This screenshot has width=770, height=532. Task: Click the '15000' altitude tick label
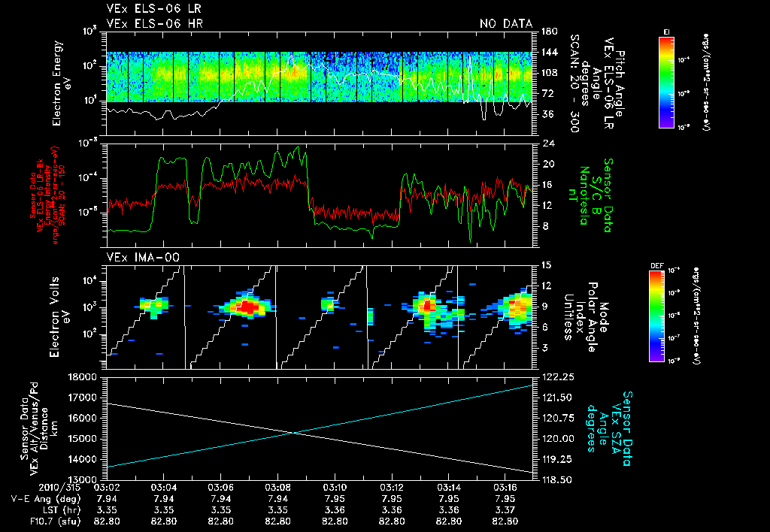coord(83,438)
